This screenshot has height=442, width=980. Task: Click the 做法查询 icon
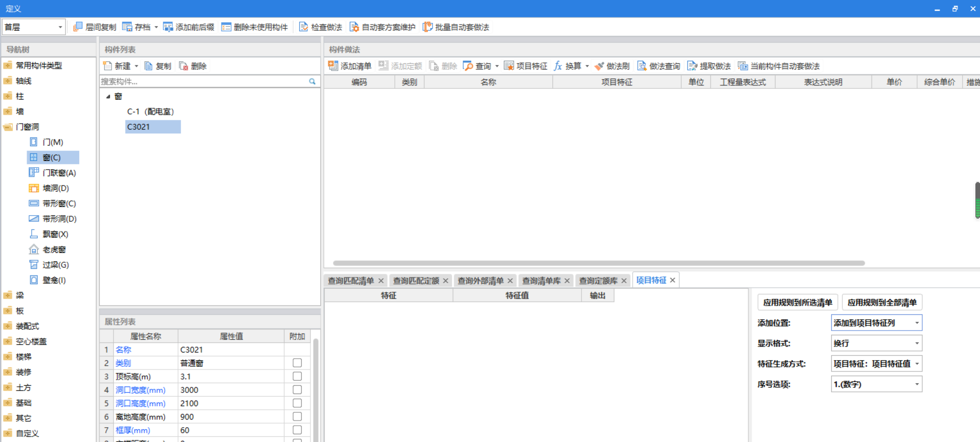pos(642,66)
